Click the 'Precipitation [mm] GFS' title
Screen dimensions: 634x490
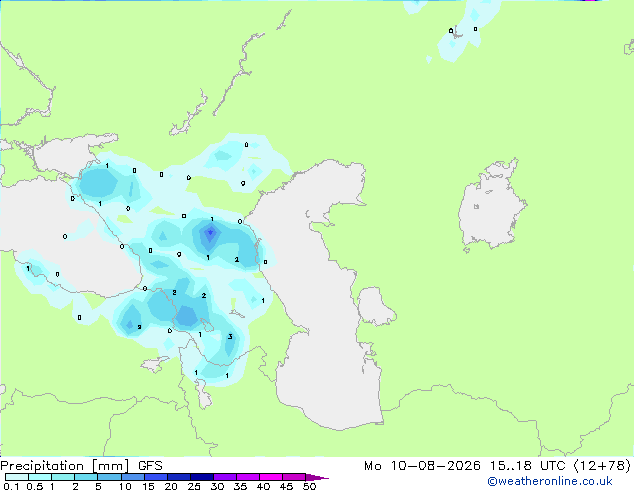pyautogui.click(x=81, y=466)
